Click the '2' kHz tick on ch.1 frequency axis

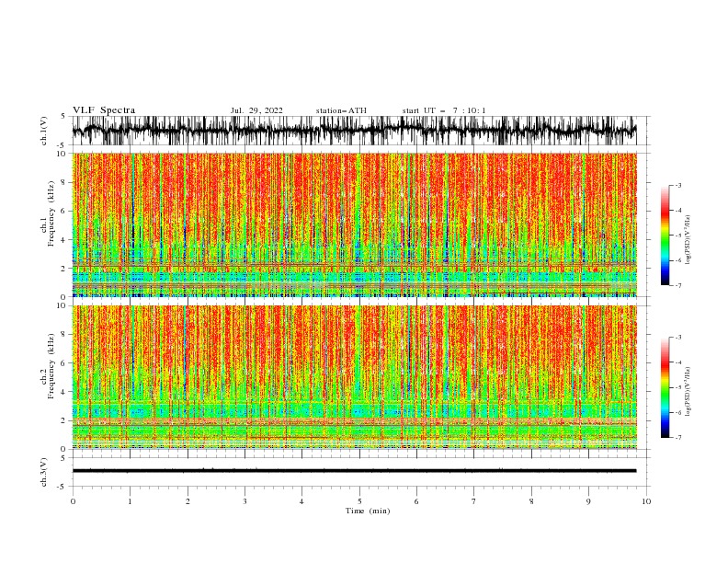(63, 269)
